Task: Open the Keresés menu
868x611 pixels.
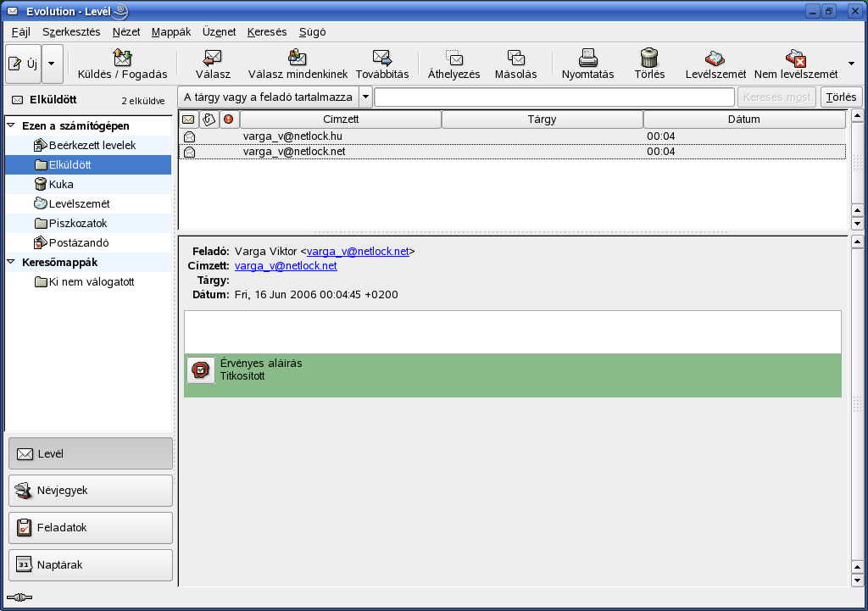Action: click(267, 32)
